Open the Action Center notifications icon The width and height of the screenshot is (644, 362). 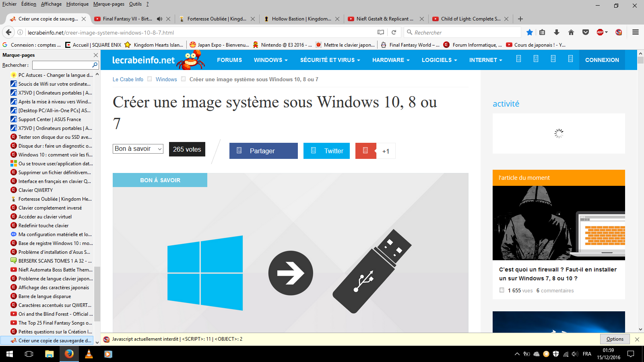click(x=631, y=354)
